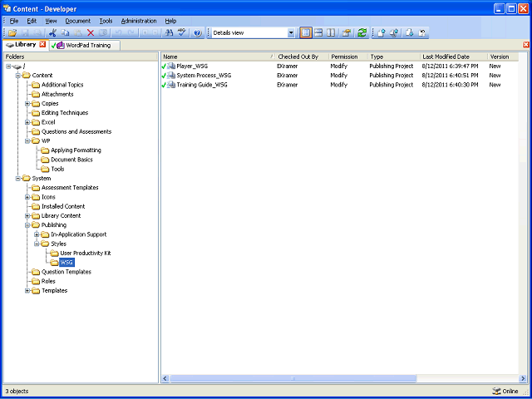Collapse the Content folder node
Image resolution: width=532 pixels, height=399 pixels.
(x=18, y=76)
